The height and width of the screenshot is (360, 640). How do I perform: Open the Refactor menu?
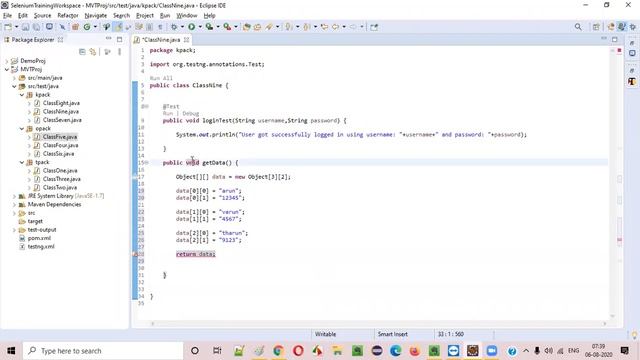[x=68, y=16]
